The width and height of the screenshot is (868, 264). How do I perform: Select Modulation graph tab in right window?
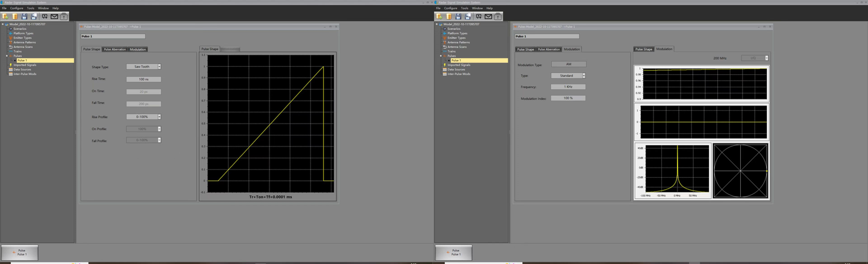pyautogui.click(x=664, y=49)
